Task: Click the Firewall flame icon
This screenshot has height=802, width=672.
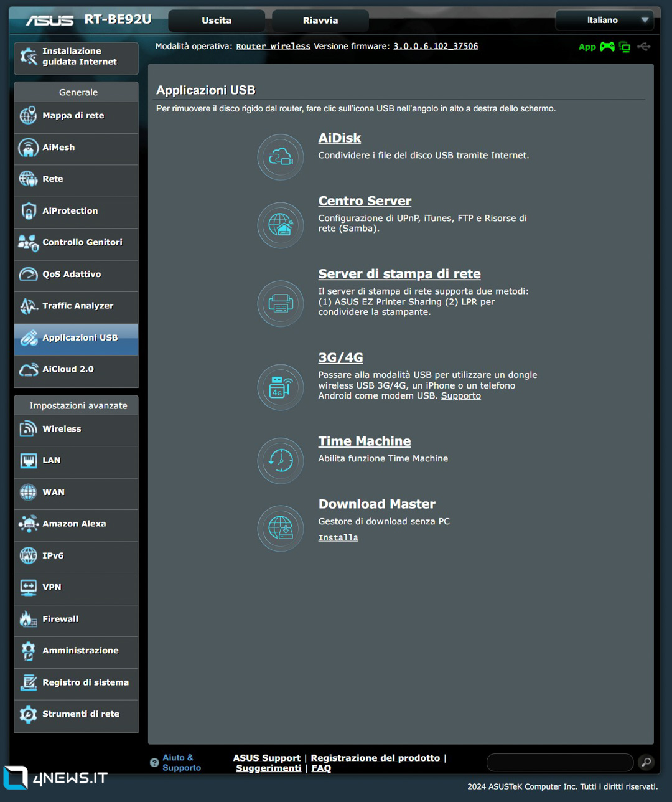Action: pyautogui.click(x=28, y=619)
